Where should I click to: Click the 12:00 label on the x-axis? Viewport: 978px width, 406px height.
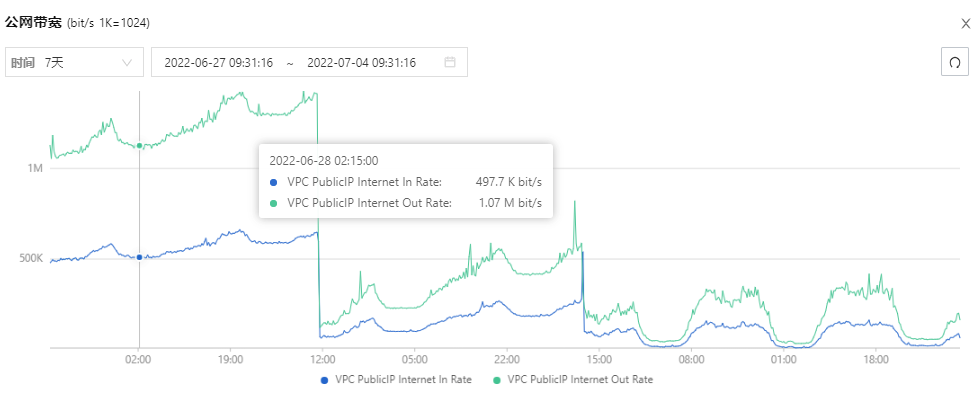pos(323,359)
